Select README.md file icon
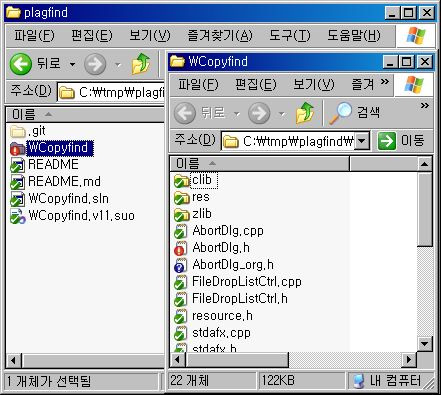This screenshot has width=441, height=395. (18, 182)
